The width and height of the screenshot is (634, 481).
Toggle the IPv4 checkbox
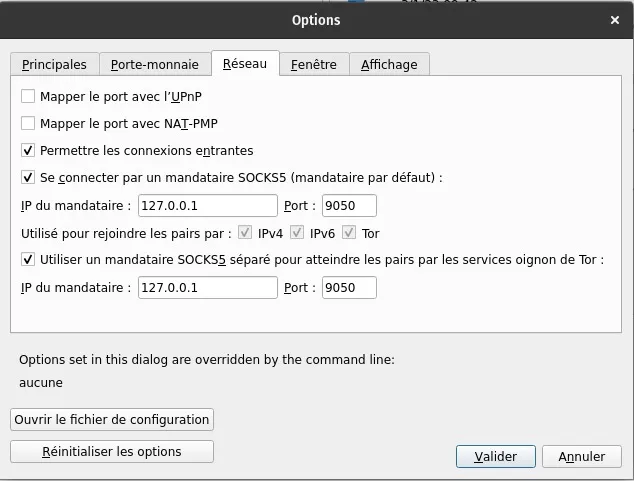pos(245,233)
